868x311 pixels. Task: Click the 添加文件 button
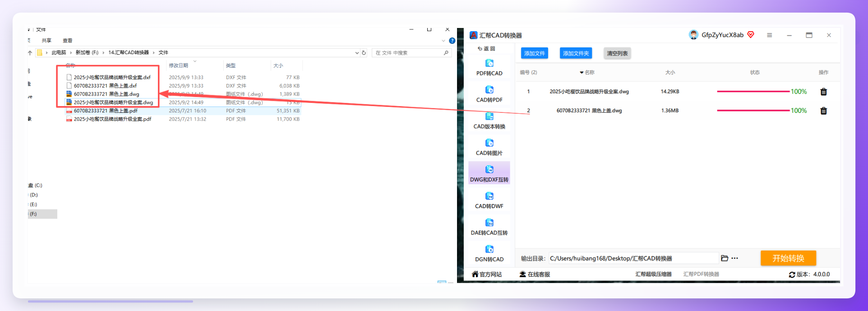(535, 53)
